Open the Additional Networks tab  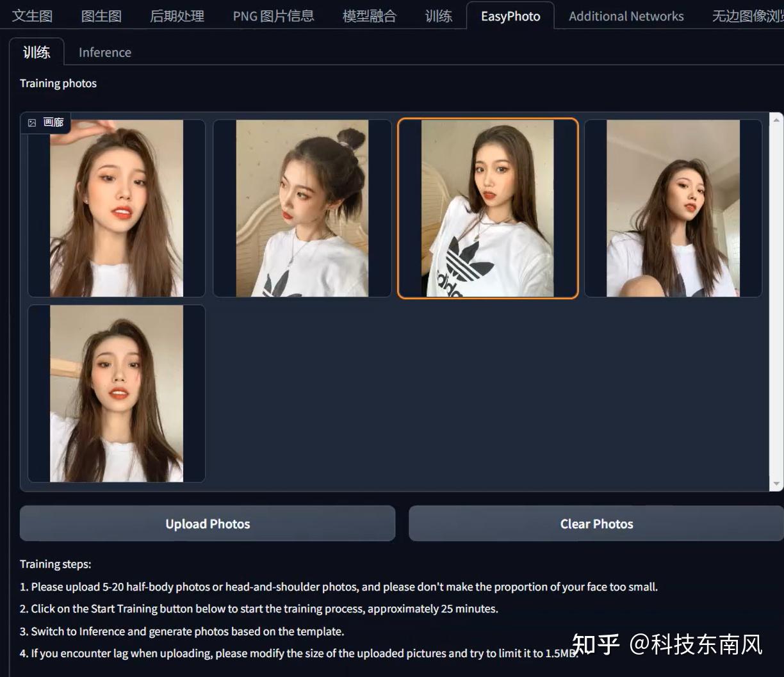(x=626, y=15)
